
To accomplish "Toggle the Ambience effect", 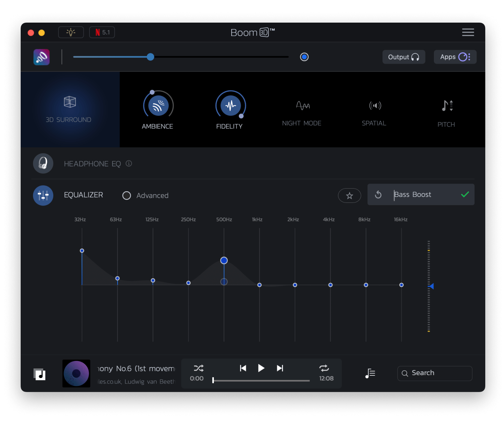I will (158, 106).
